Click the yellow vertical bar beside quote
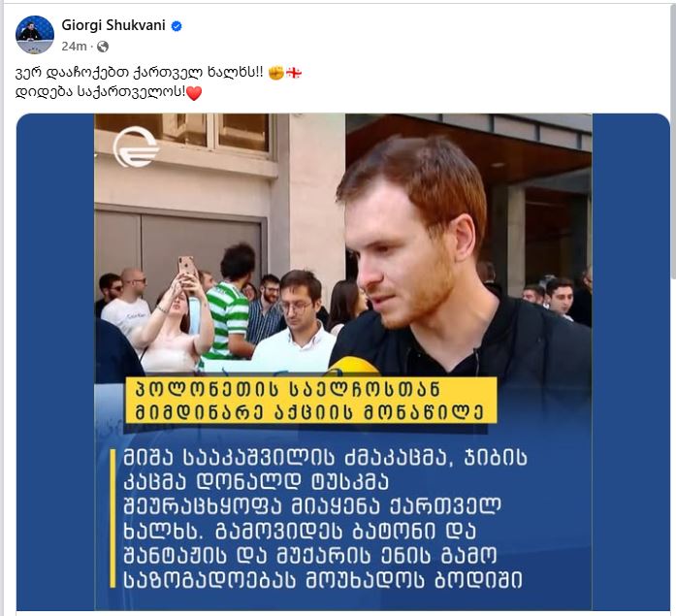 (113, 519)
